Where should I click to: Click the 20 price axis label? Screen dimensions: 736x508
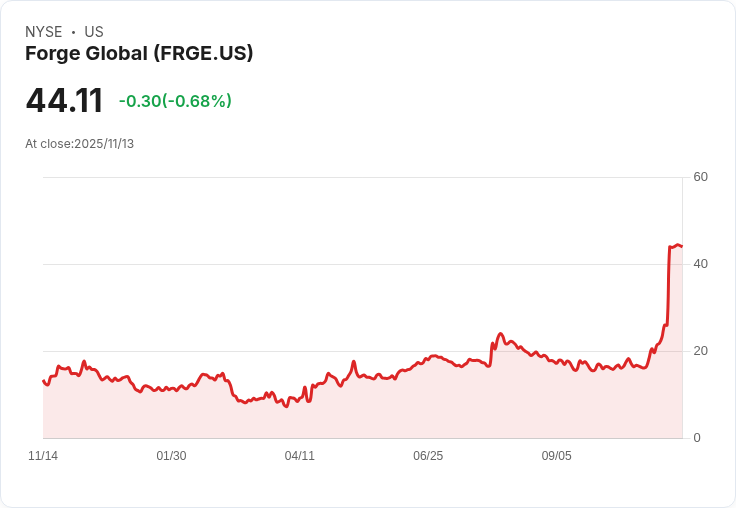coord(700,351)
